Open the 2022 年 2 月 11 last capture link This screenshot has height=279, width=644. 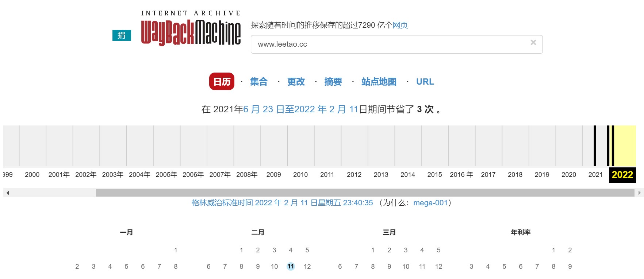tap(326, 109)
